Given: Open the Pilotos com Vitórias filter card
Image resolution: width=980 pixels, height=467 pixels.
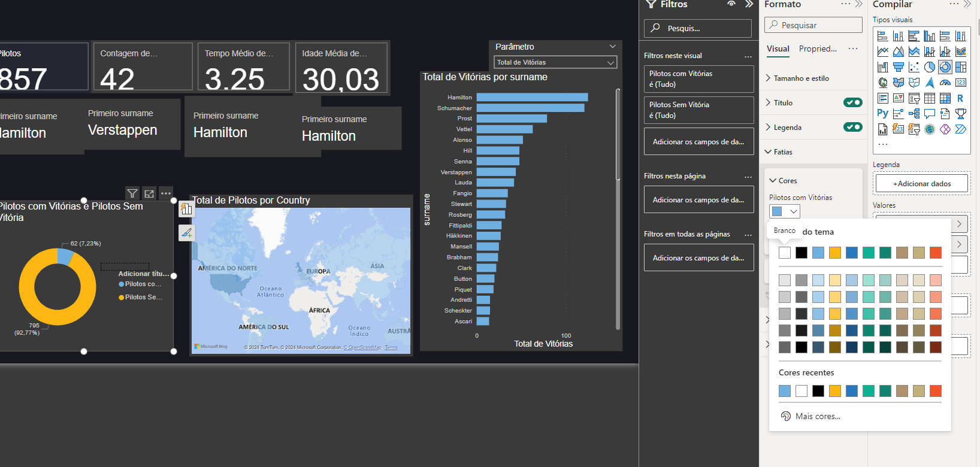Looking at the screenshot, I should (x=698, y=79).
